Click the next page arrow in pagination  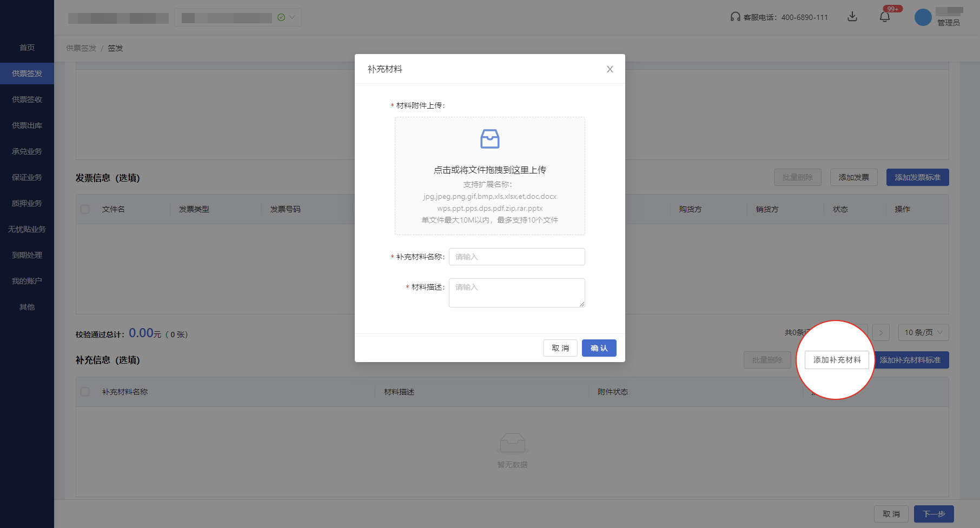click(x=881, y=332)
